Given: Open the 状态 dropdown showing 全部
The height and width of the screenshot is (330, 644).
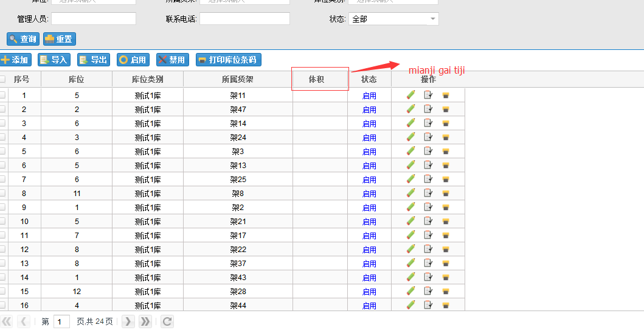Looking at the screenshot, I should pyautogui.click(x=393, y=19).
